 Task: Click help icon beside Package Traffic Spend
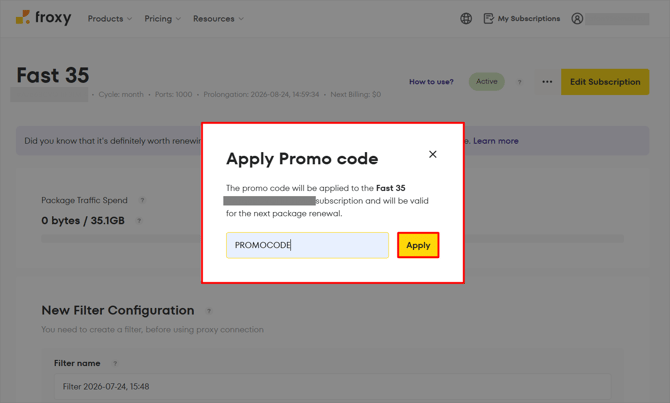click(x=142, y=200)
